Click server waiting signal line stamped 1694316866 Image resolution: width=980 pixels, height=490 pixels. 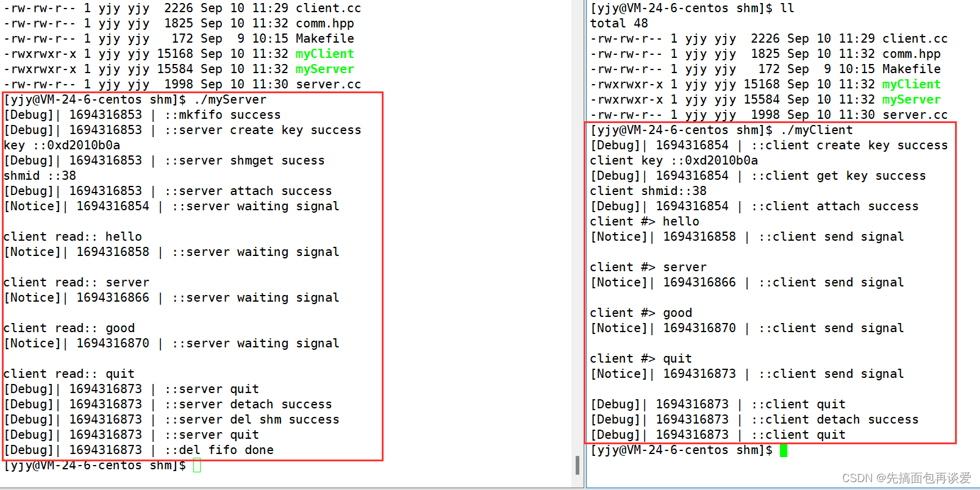(x=171, y=298)
